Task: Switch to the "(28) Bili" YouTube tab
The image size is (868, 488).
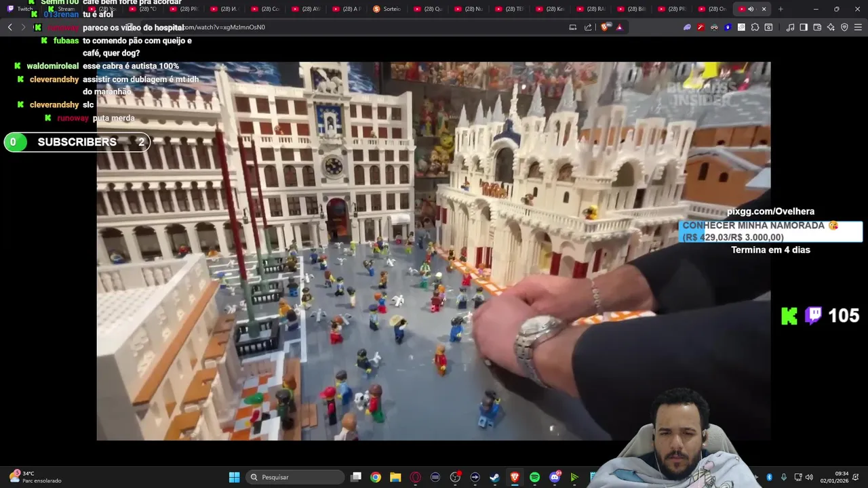Action: 632,9
